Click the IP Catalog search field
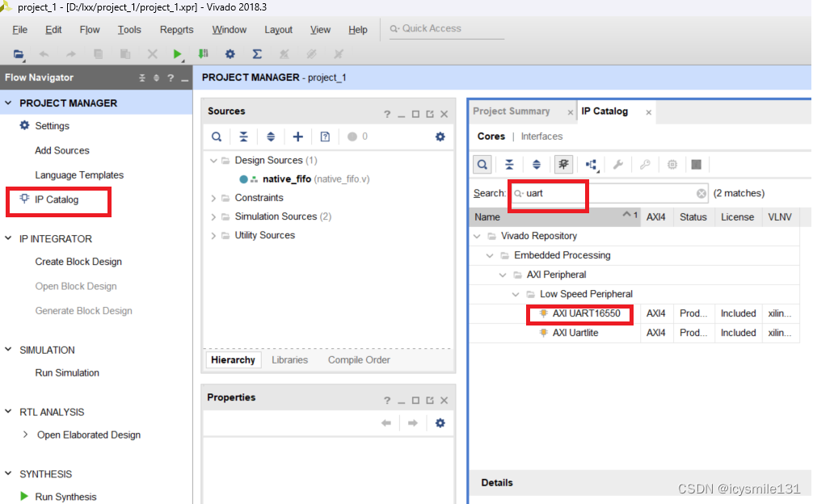813x504 pixels. click(x=609, y=193)
